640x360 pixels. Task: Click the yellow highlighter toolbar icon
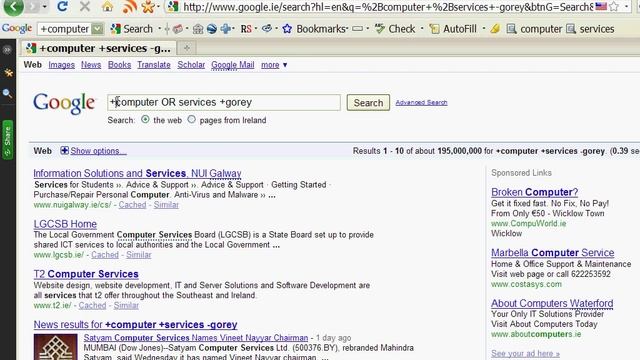495,29
